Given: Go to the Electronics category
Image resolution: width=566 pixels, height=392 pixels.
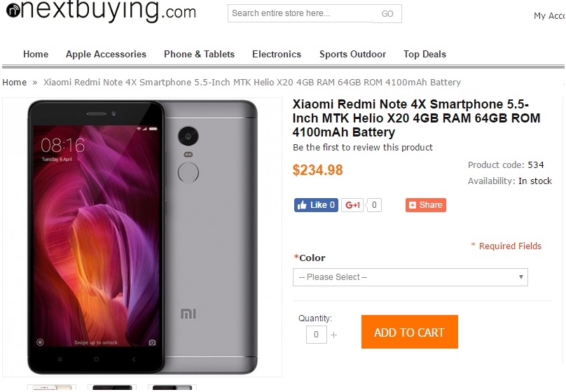Looking at the screenshot, I should pyautogui.click(x=277, y=54).
